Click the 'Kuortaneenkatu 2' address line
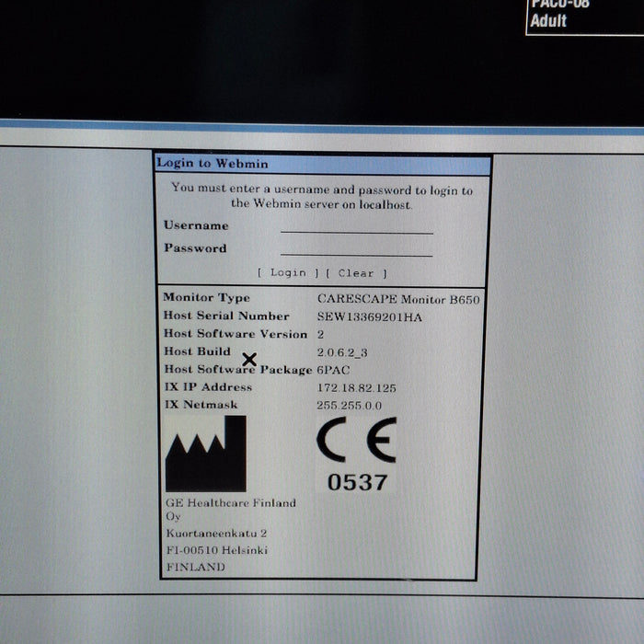This screenshot has height=644, width=644. (x=216, y=534)
